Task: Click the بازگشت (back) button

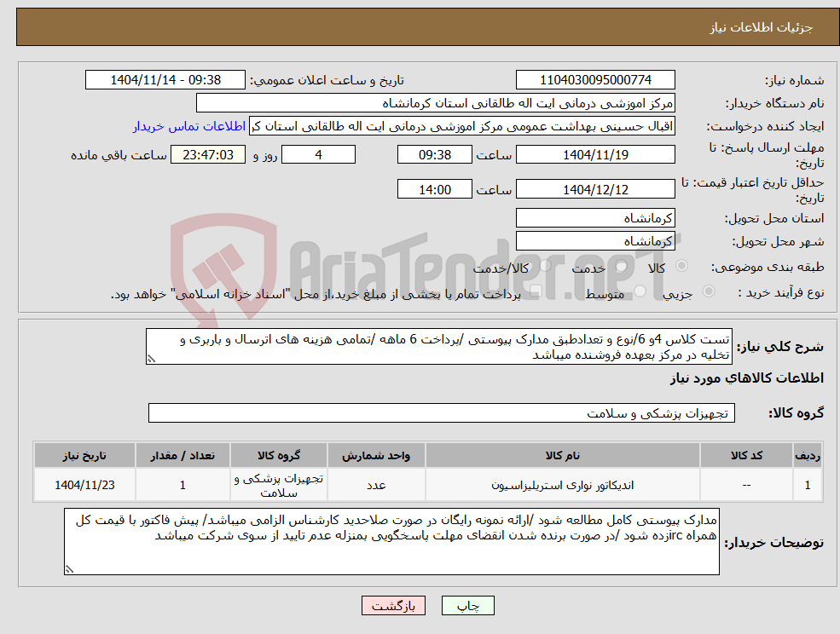Action: point(393,606)
